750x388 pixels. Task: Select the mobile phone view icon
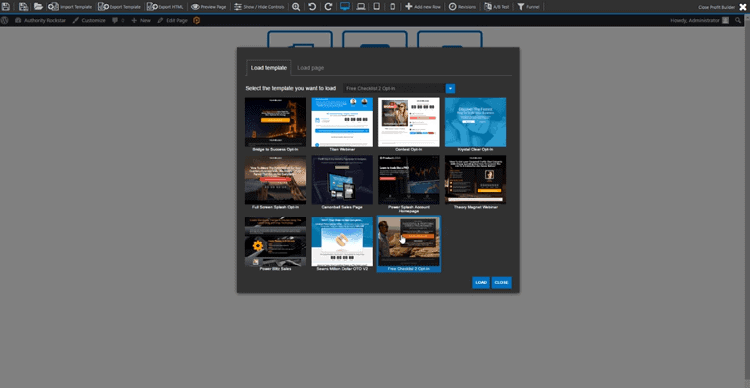(393, 7)
